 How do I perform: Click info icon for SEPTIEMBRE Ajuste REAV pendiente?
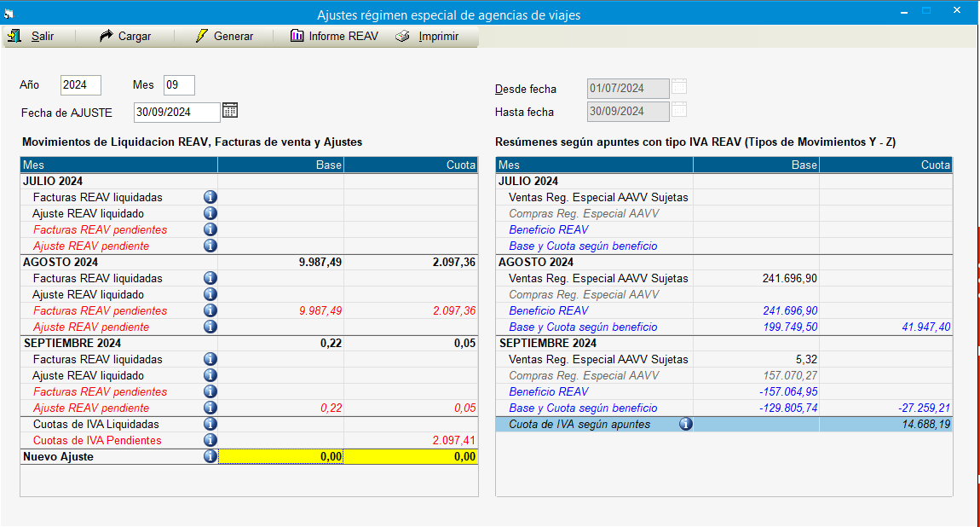click(x=210, y=408)
